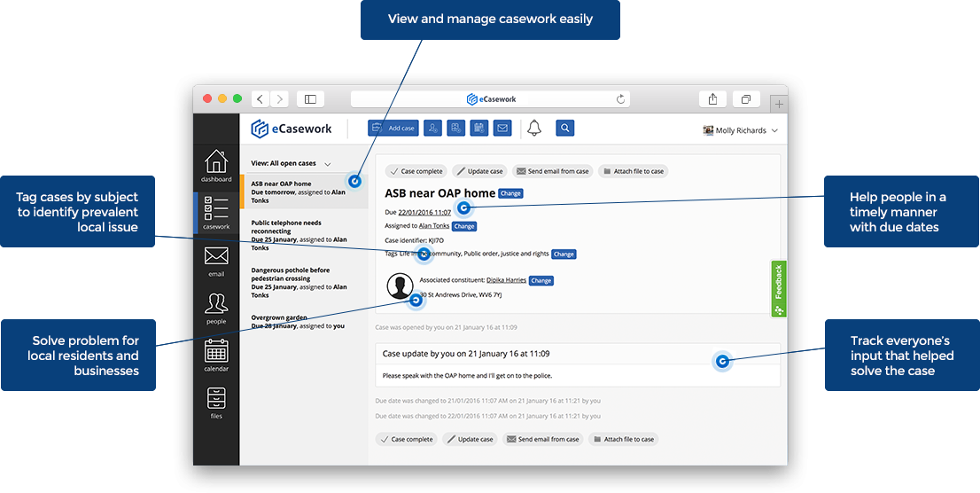Click the 'Due date was changed to 22/01/2016' entry
The height and width of the screenshot is (493, 980).
[488, 416]
